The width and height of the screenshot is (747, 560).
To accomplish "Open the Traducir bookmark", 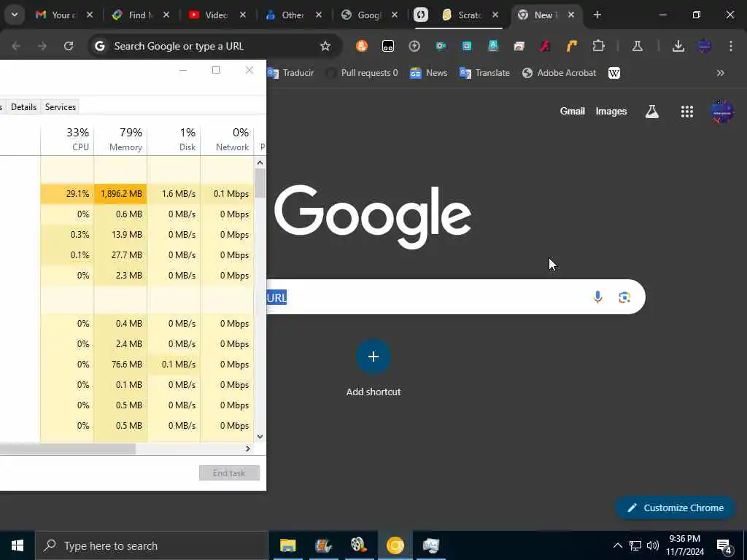I will (290, 73).
